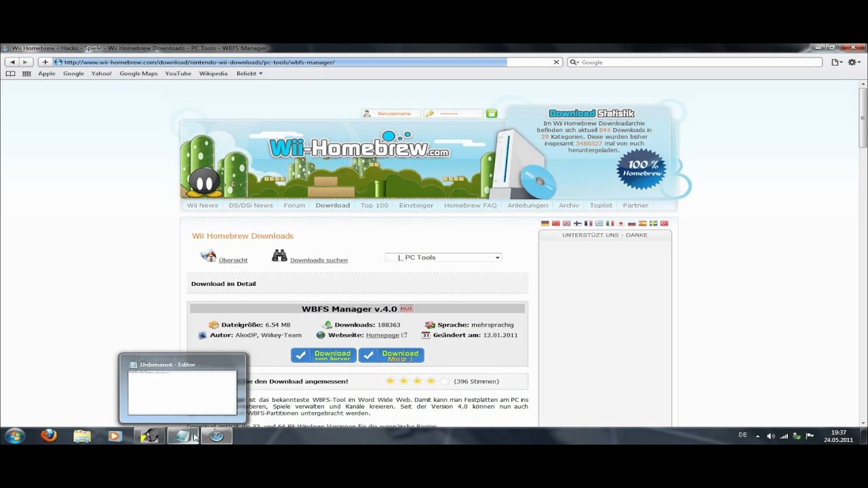
Task: Open the Anleitungen menu item
Action: tap(528, 205)
